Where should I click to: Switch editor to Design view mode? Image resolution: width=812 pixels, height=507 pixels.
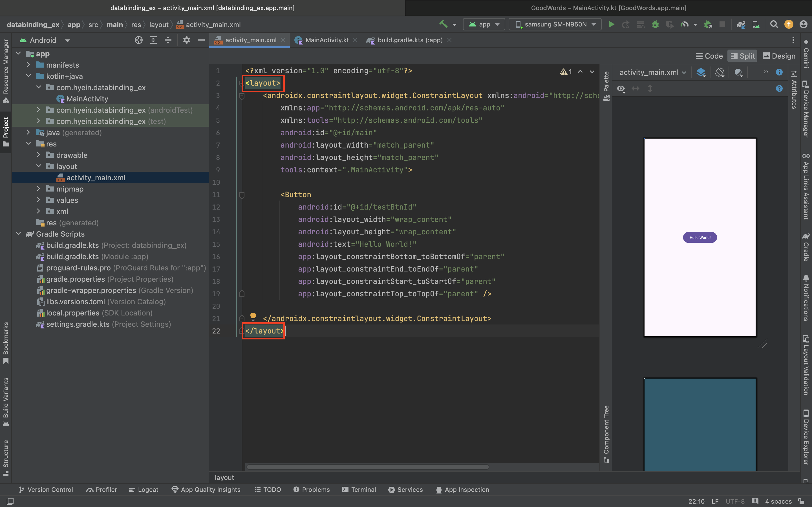click(779, 56)
